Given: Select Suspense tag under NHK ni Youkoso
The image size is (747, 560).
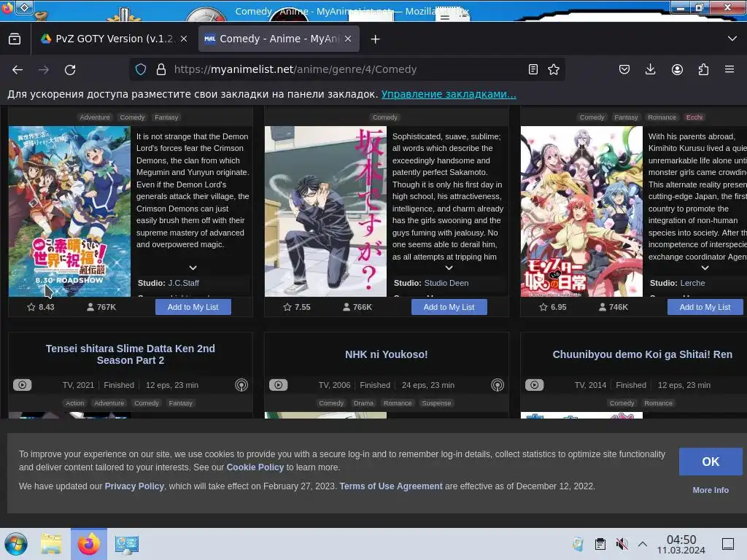Looking at the screenshot, I should click(436, 402).
